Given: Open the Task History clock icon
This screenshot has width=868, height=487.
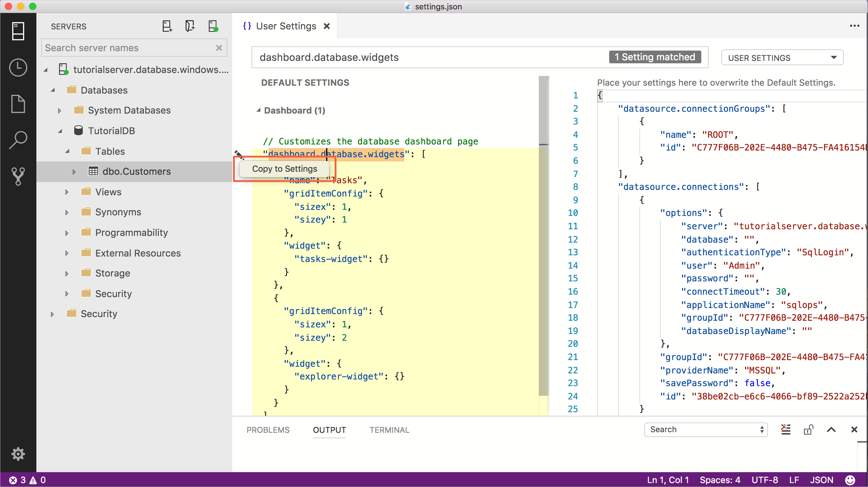Looking at the screenshot, I should click(18, 67).
